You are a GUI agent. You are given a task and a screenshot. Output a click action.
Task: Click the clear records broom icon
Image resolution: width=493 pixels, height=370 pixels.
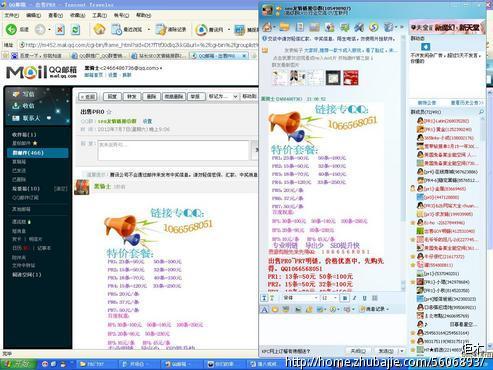point(161,30)
